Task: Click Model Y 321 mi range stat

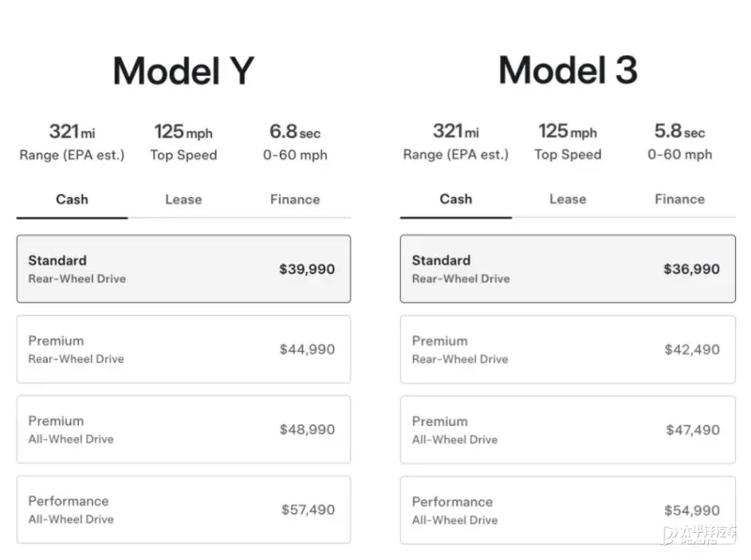Action: (71, 143)
